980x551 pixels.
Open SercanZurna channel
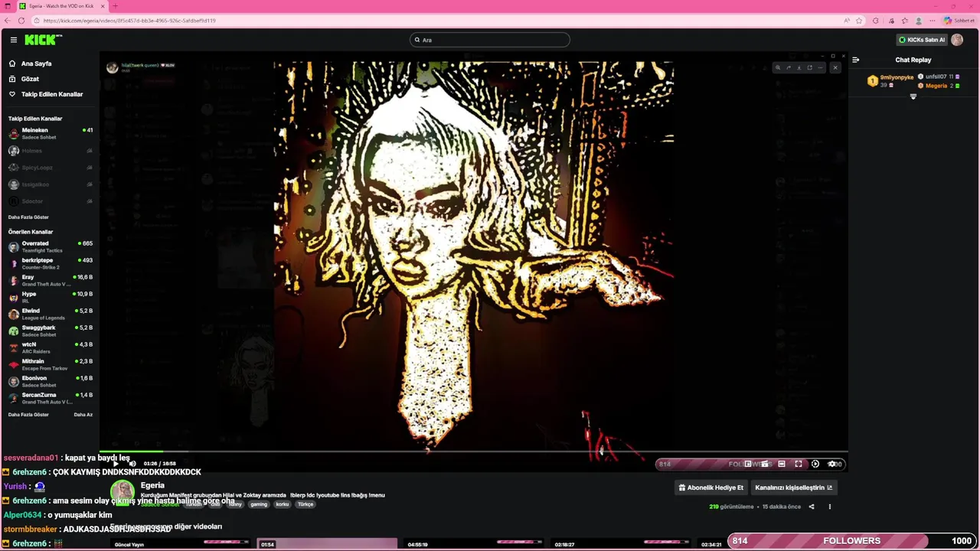click(x=50, y=398)
